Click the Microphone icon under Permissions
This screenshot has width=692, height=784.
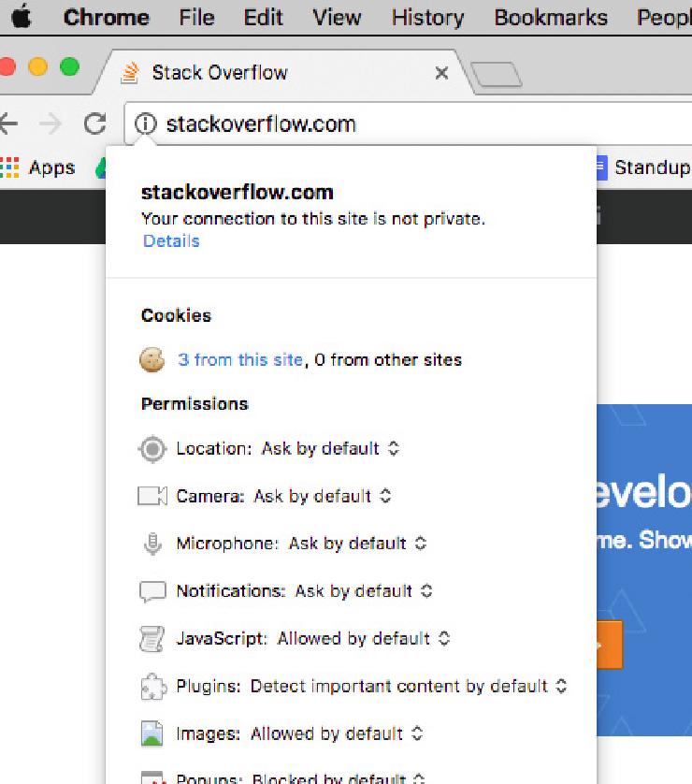coord(151,544)
